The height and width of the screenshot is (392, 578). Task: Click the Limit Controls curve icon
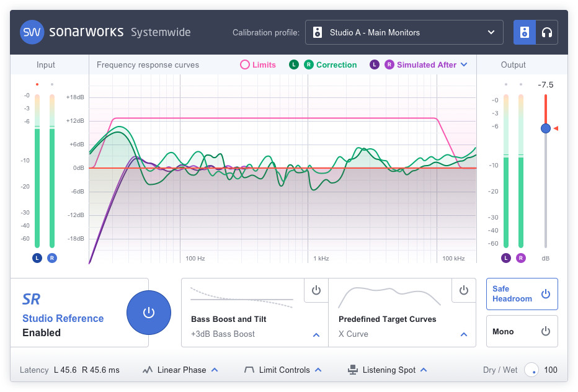tap(249, 370)
